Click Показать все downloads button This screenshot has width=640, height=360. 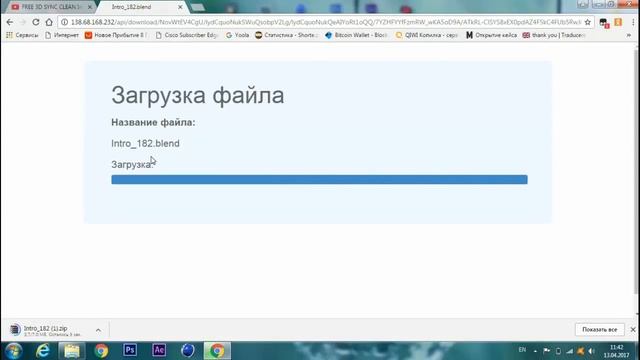tap(599, 329)
